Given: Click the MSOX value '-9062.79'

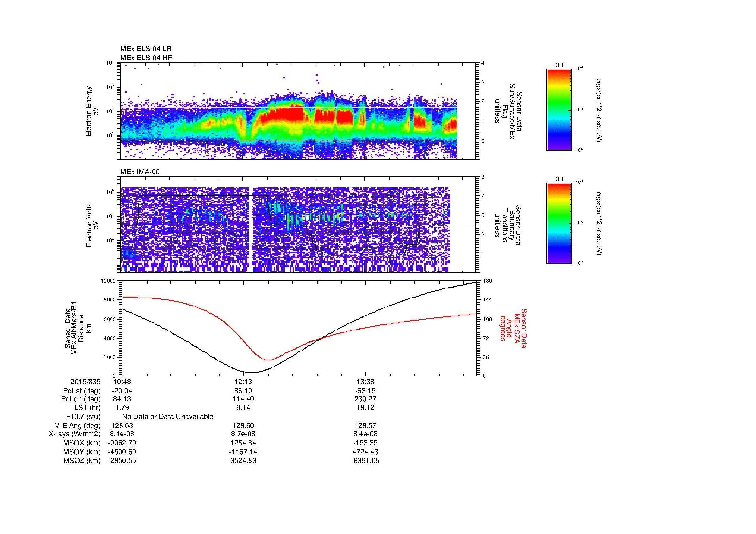Looking at the screenshot, I should tap(122, 443).
